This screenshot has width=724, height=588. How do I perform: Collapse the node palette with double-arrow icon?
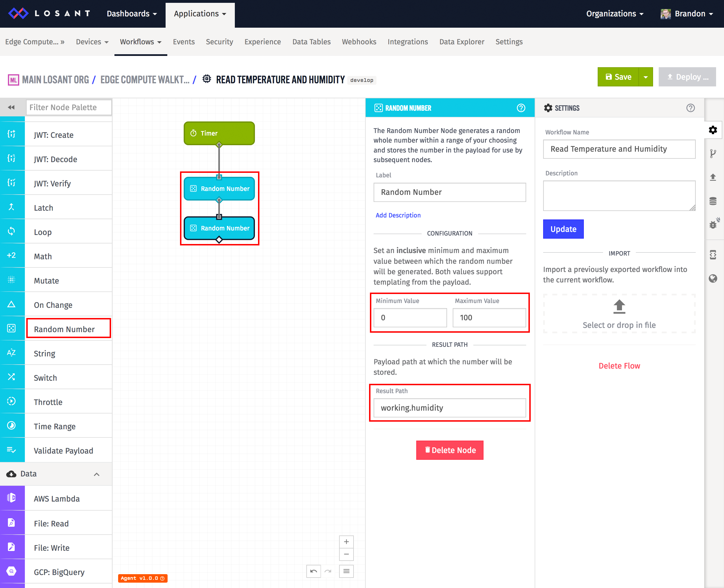point(11,107)
